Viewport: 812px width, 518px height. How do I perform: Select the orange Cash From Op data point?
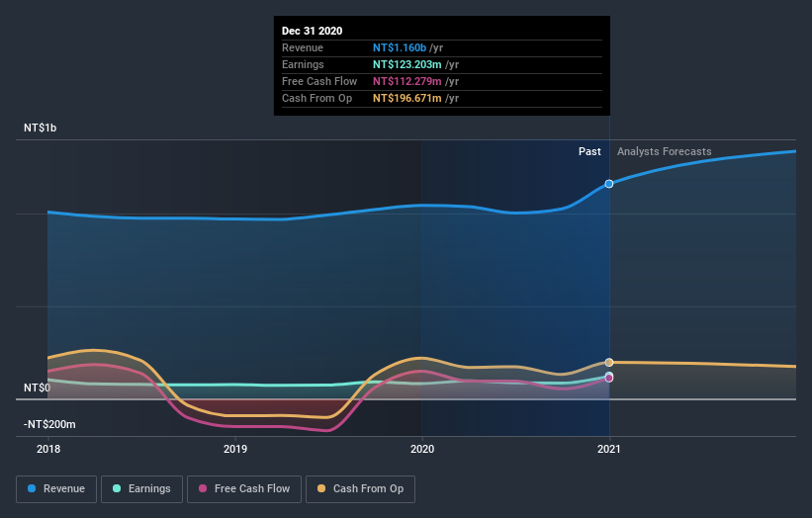tap(609, 362)
